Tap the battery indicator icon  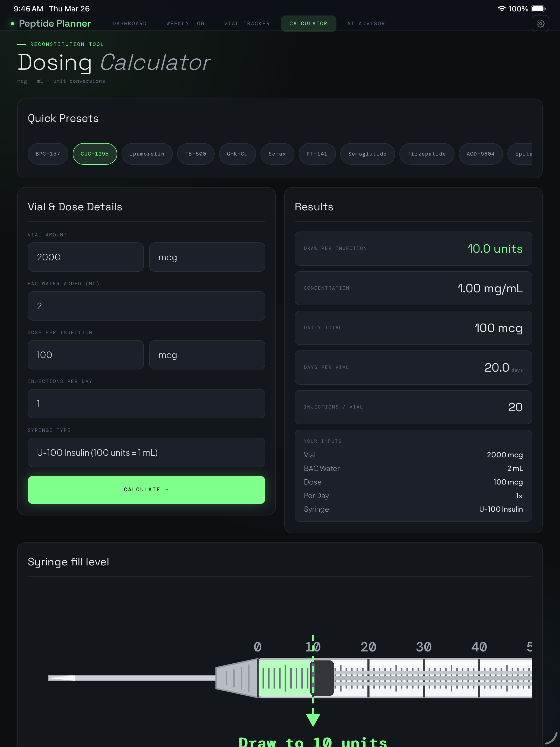[538, 9]
